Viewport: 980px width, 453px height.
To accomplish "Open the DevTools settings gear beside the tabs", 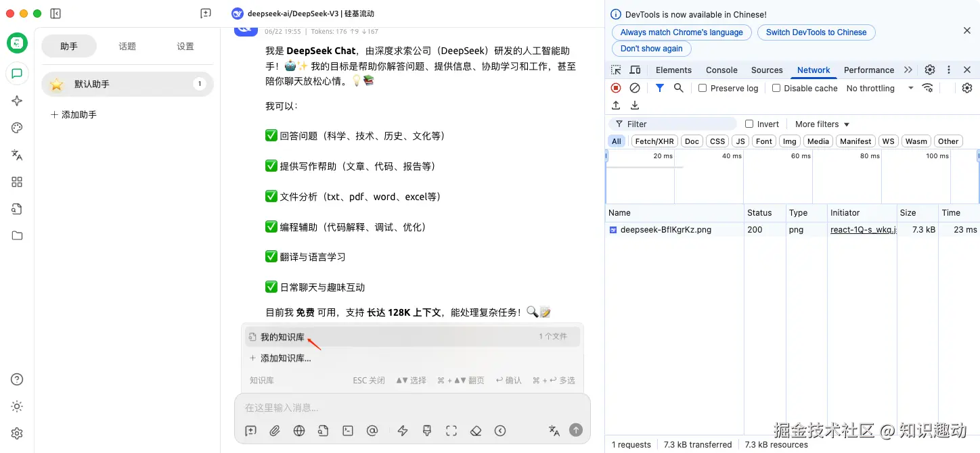I will pos(930,70).
